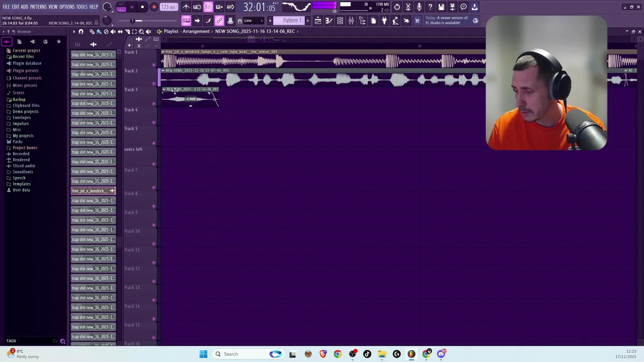Start recording with the record button

(154, 7)
